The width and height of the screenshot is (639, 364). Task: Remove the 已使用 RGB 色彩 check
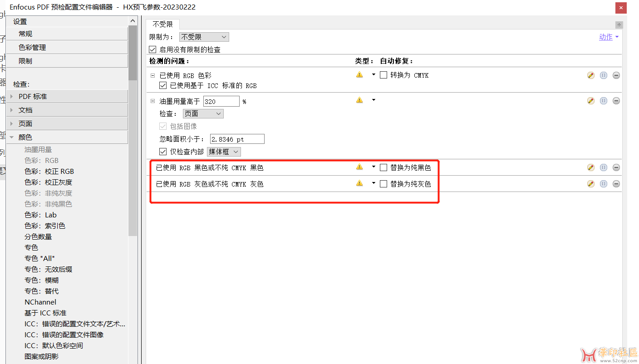pos(616,75)
